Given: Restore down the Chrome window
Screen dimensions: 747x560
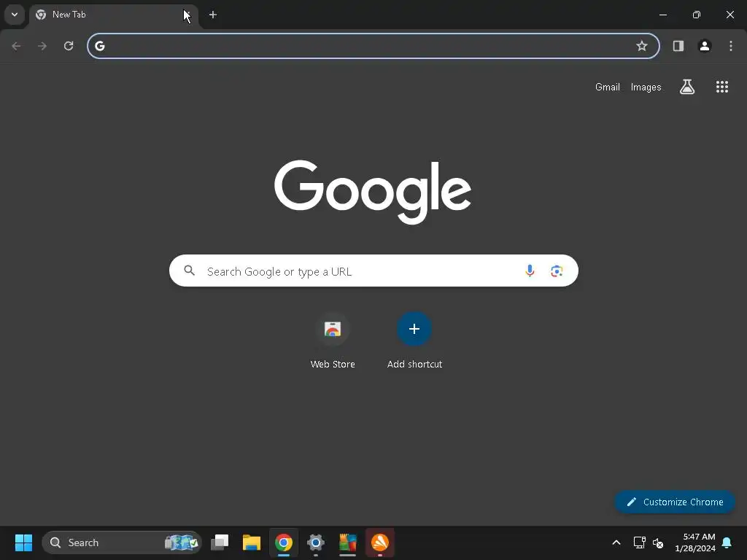Looking at the screenshot, I should [697, 15].
